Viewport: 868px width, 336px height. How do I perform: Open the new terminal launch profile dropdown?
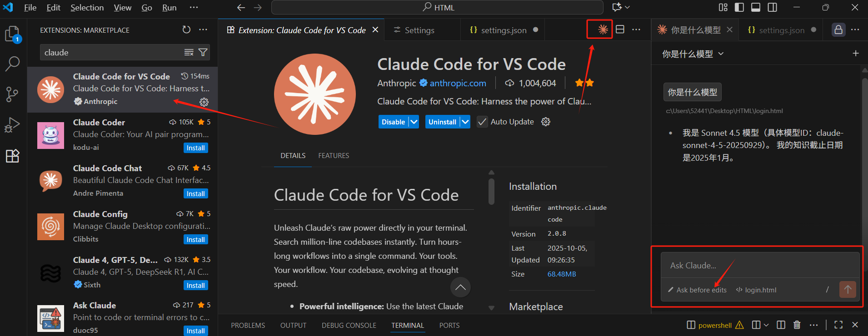(766, 325)
